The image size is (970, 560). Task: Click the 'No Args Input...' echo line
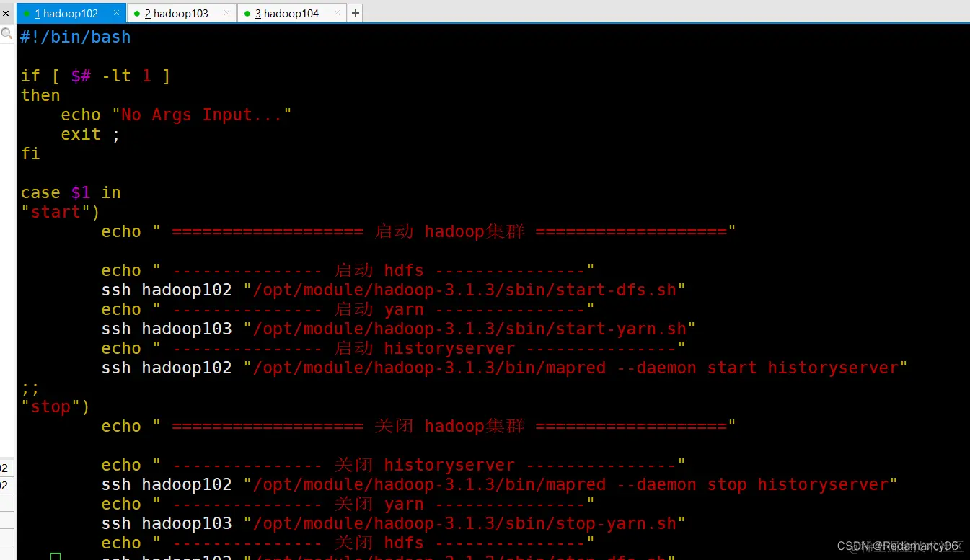[176, 115]
